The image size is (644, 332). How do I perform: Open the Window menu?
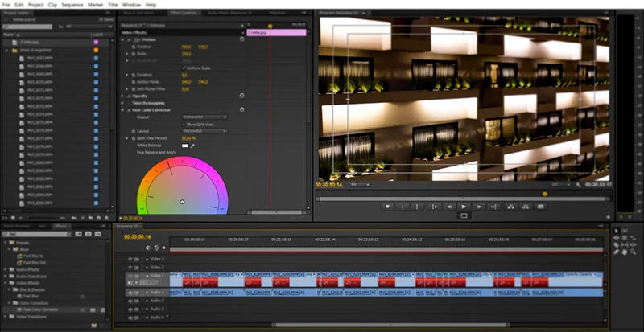coord(131,5)
